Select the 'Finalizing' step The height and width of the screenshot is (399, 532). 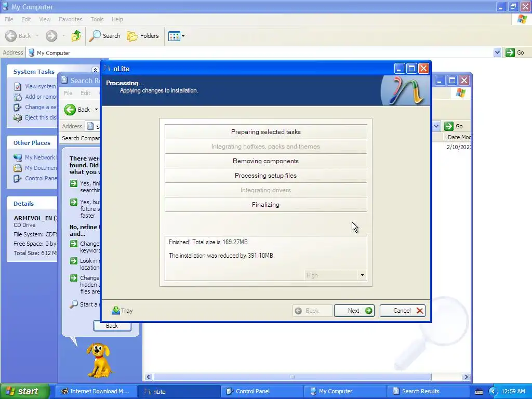tap(265, 205)
